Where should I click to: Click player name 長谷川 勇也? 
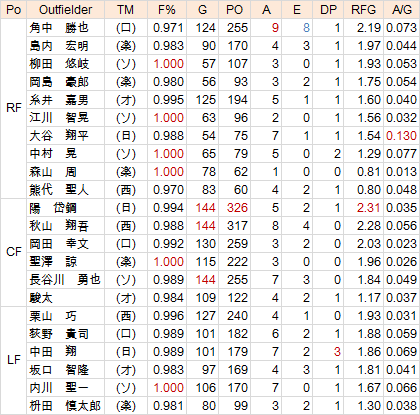point(65,280)
